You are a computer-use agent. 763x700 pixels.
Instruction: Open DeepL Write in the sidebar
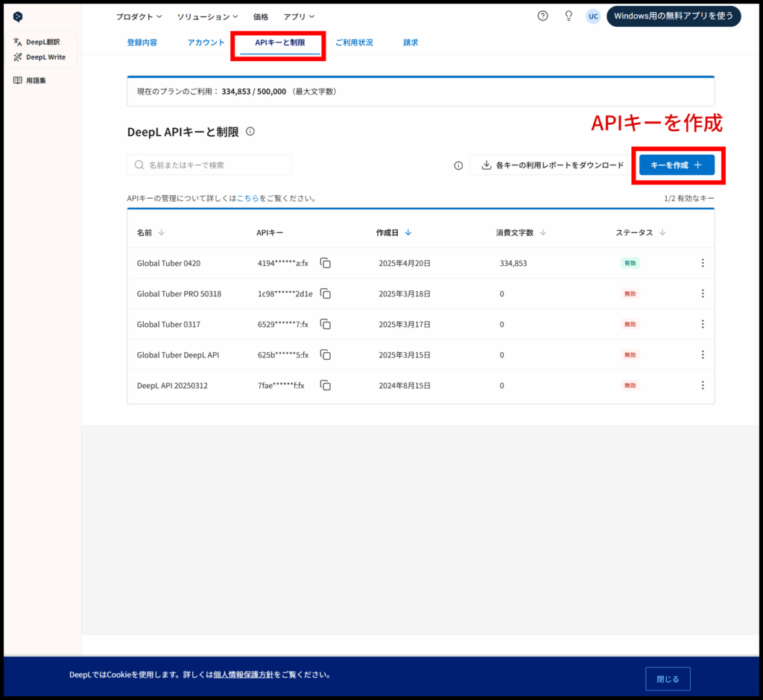tap(39, 57)
